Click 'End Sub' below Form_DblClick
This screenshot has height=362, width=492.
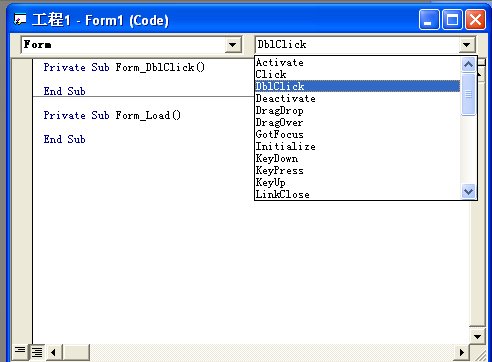(64, 91)
